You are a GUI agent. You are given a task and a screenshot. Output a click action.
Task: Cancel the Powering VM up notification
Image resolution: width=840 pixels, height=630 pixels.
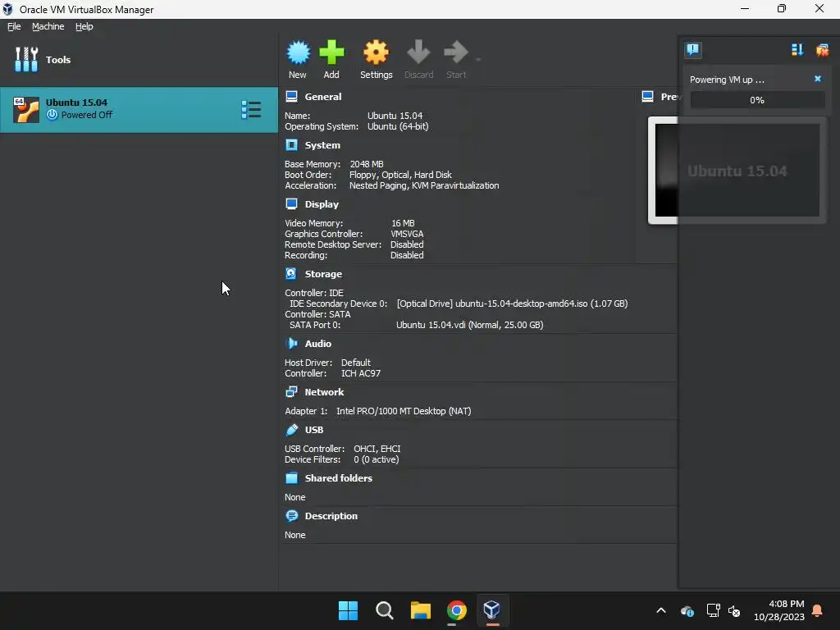pos(818,79)
